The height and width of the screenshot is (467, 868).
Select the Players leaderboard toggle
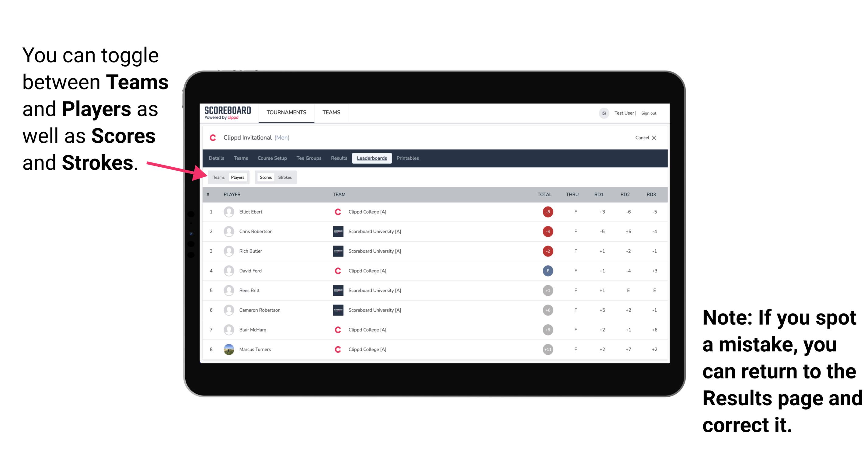coord(237,177)
